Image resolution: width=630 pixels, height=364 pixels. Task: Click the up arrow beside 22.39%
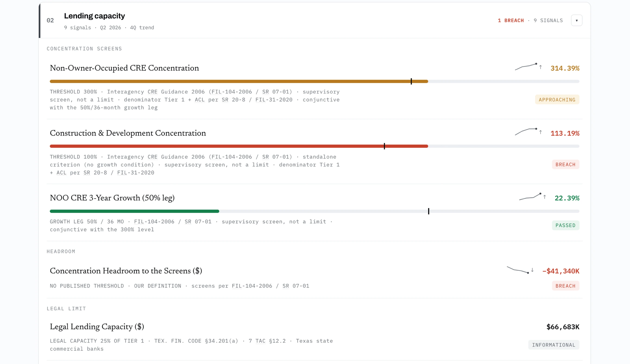[x=545, y=197]
